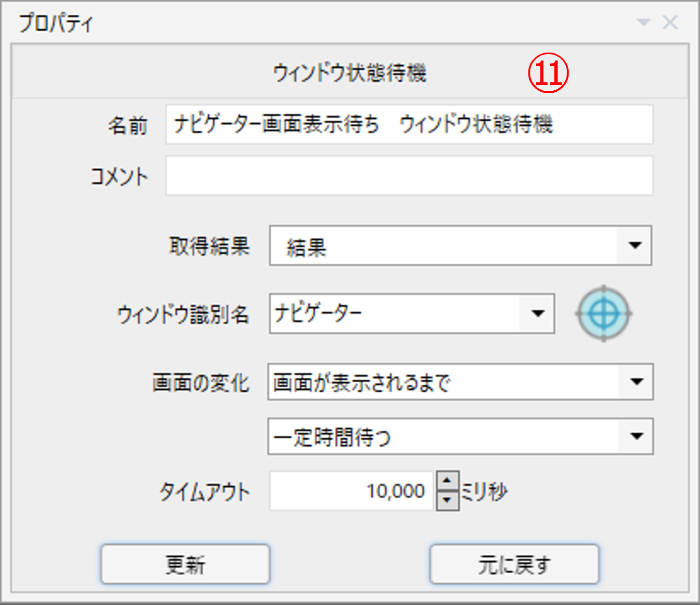700x605 pixels.
Task: Focus the empty コメント field
Action: [x=409, y=176]
